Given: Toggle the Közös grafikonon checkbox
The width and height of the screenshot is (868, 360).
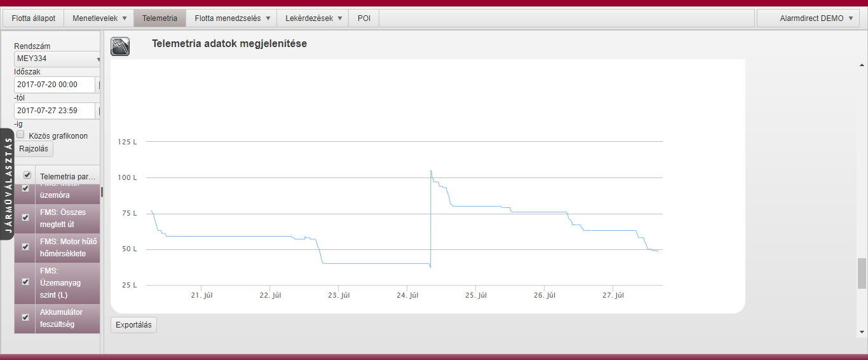Looking at the screenshot, I should tap(20, 135).
